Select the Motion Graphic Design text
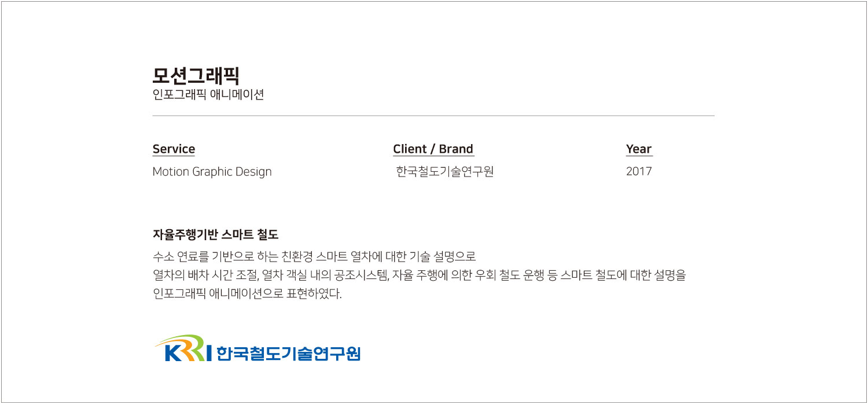Screen dimensions: 868x408 212,172
